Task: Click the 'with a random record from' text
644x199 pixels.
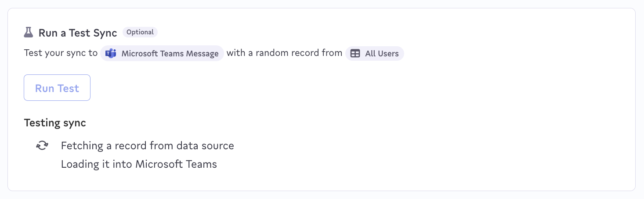Action: click(x=284, y=53)
